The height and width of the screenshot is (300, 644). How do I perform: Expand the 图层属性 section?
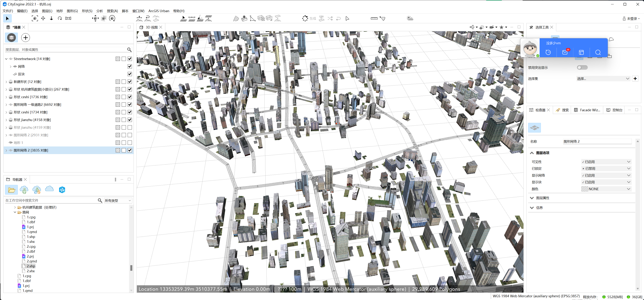click(x=542, y=198)
